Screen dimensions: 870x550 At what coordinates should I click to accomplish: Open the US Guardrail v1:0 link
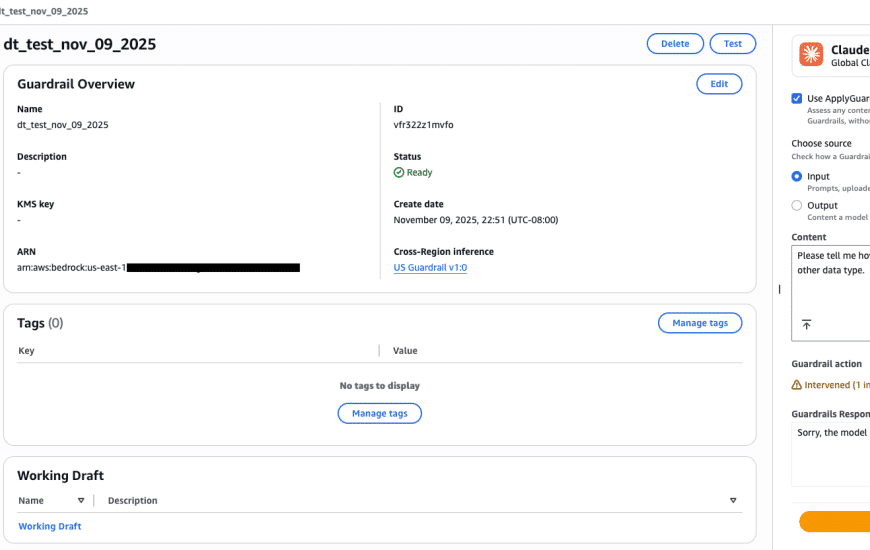click(430, 268)
